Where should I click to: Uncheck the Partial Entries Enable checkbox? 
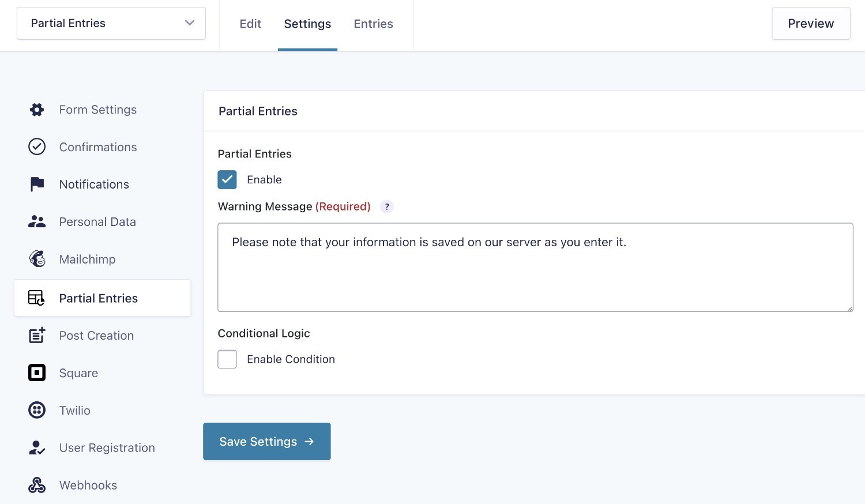tap(227, 179)
